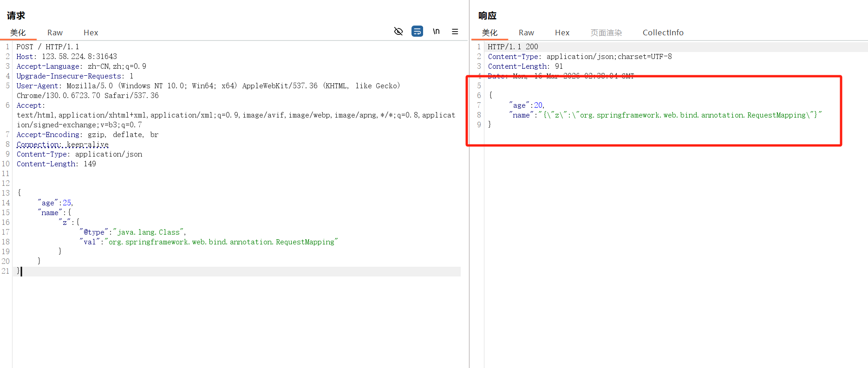Click the request Content-Type application/json line
This screenshot has width=868, height=368.
(x=79, y=154)
